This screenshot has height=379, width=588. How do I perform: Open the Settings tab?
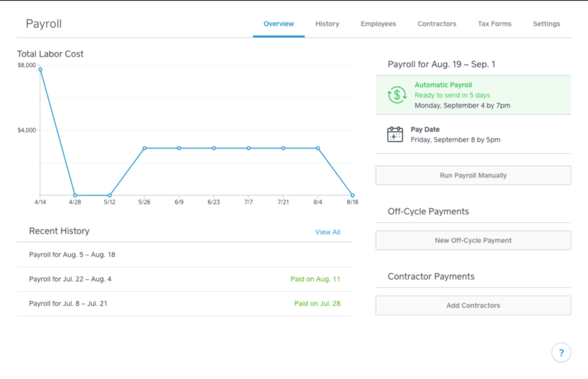pyautogui.click(x=546, y=24)
